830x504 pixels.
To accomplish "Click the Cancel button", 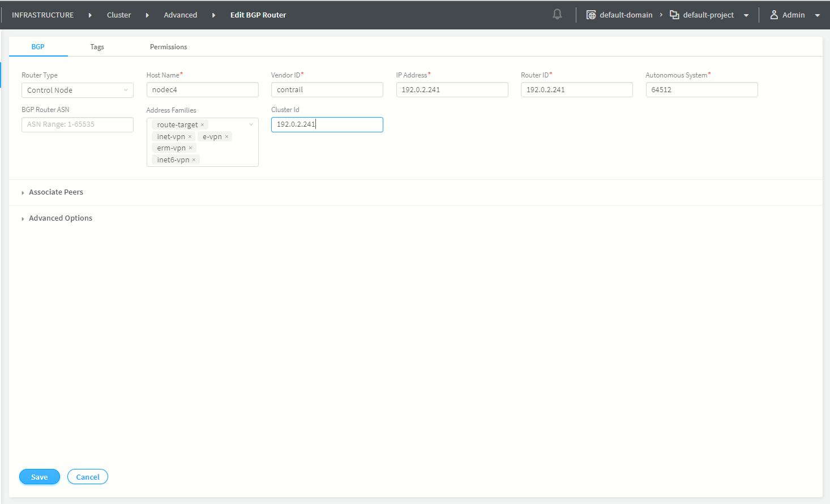I will [x=88, y=477].
